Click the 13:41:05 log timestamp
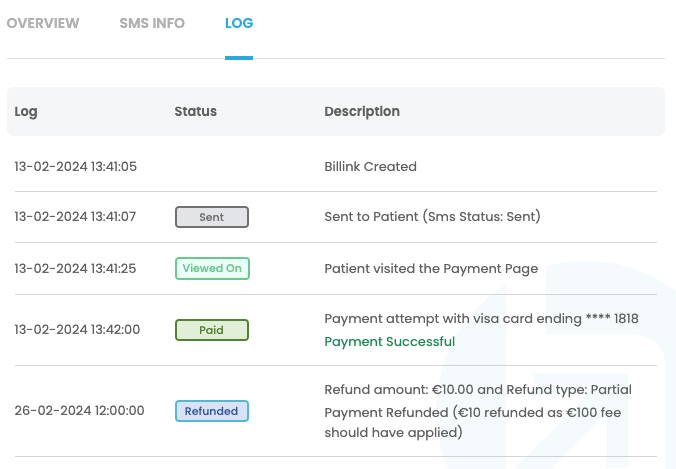Image resolution: width=676 pixels, height=469 pixels. tap(75, 167)
